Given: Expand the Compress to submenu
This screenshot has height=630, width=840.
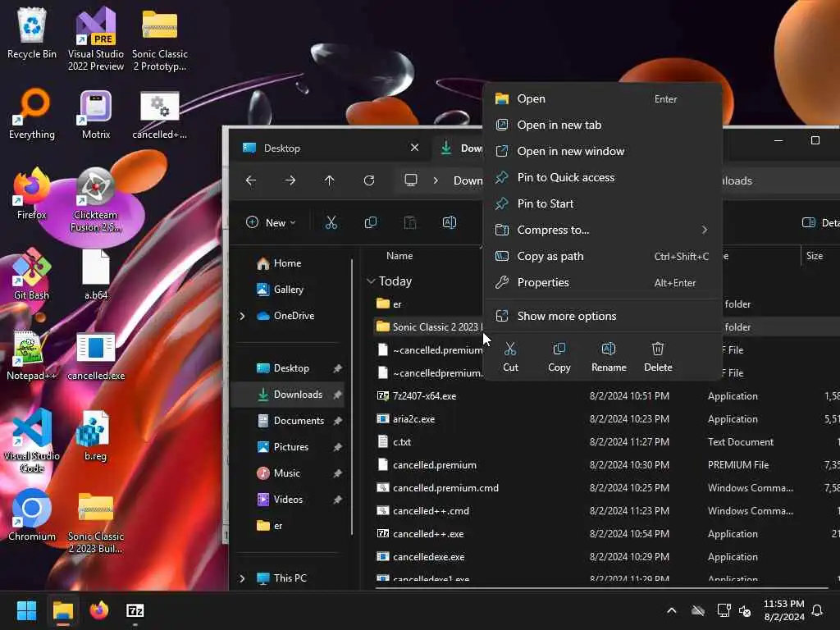Looking at the screenshot, I should 602,230.
